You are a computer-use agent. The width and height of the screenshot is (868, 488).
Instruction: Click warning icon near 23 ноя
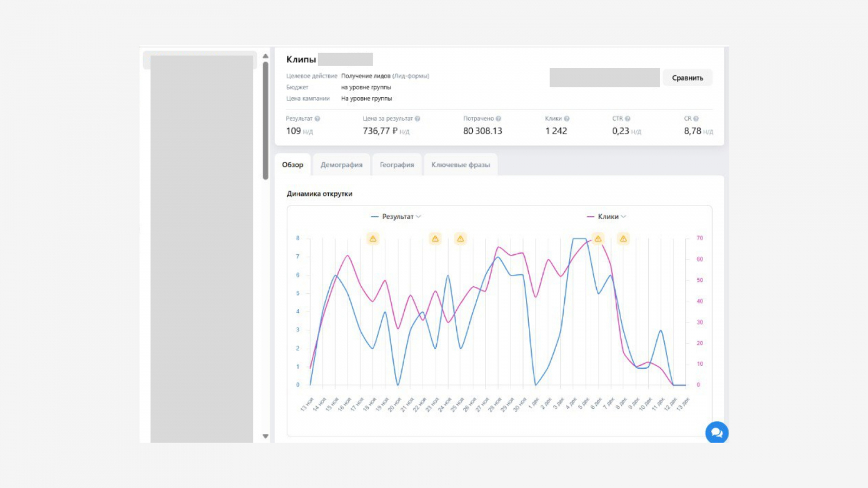tap(435, 239)
